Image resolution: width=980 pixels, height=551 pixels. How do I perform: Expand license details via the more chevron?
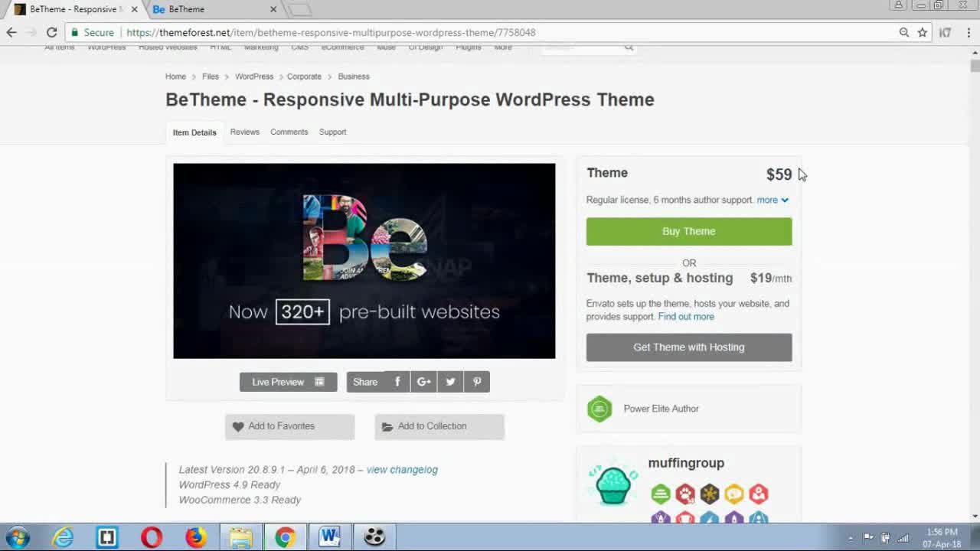click(773, 200)
